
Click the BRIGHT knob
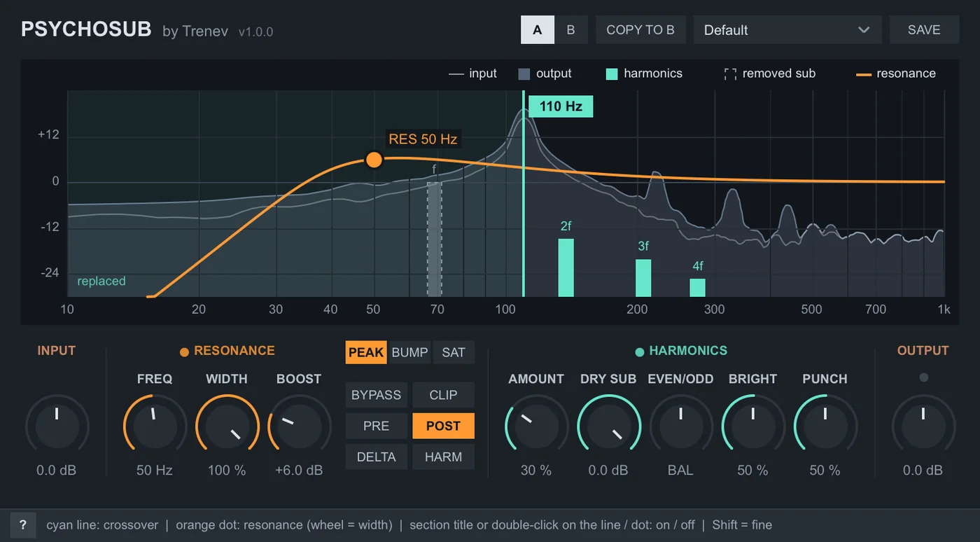click(752, 426)
